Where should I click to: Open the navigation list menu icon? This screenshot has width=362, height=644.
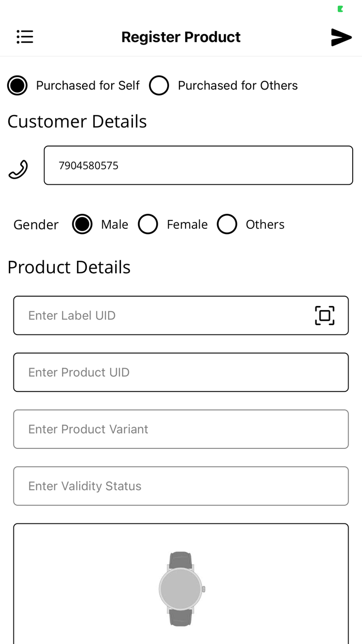[x=25, y=37]
